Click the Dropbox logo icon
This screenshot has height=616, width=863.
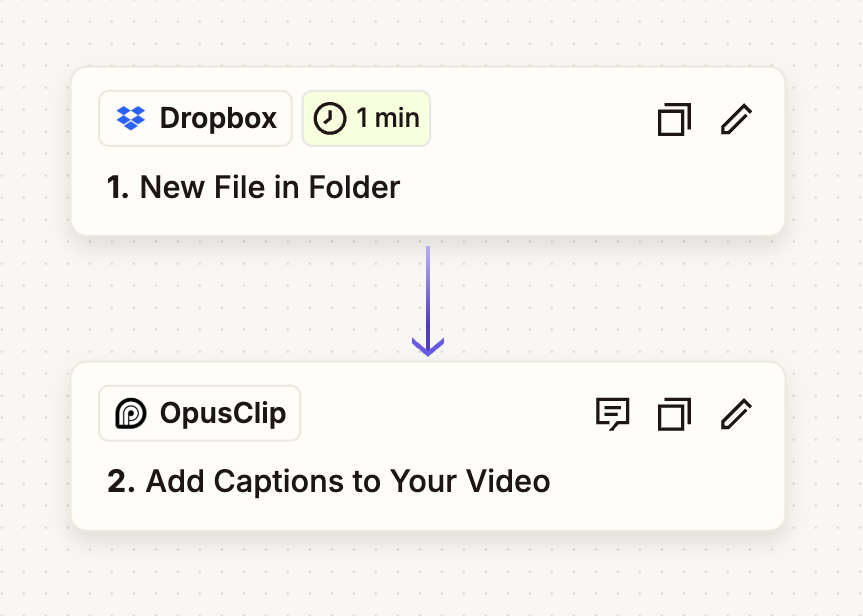pyautogui.click(x=131, y=118)
